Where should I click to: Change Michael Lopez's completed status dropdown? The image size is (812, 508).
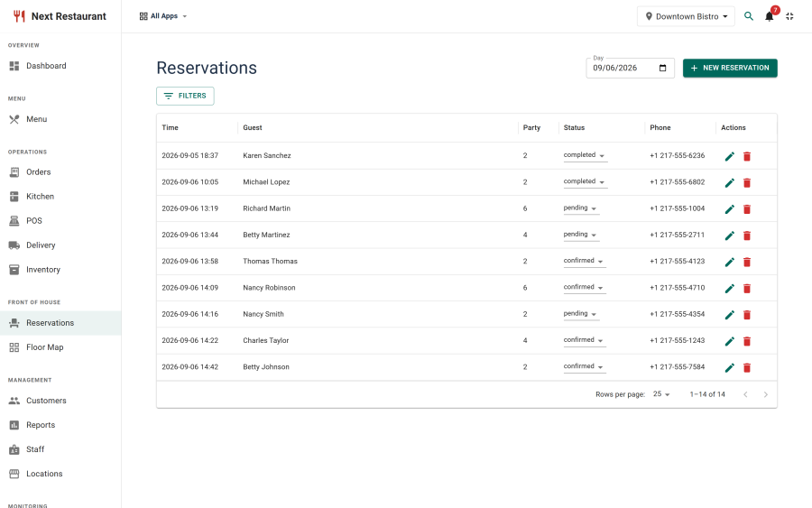(x=586, y=181)
